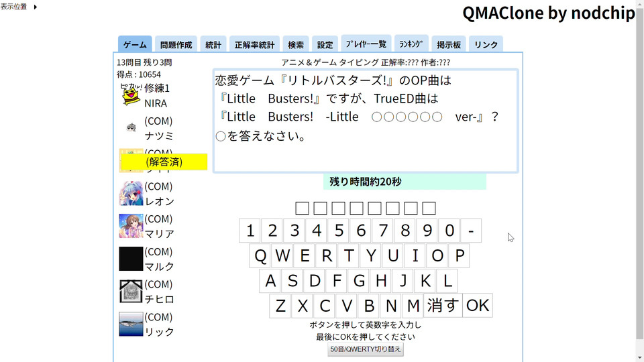
Task: Tap the number 1 key
Action: [x=250, y=231]
